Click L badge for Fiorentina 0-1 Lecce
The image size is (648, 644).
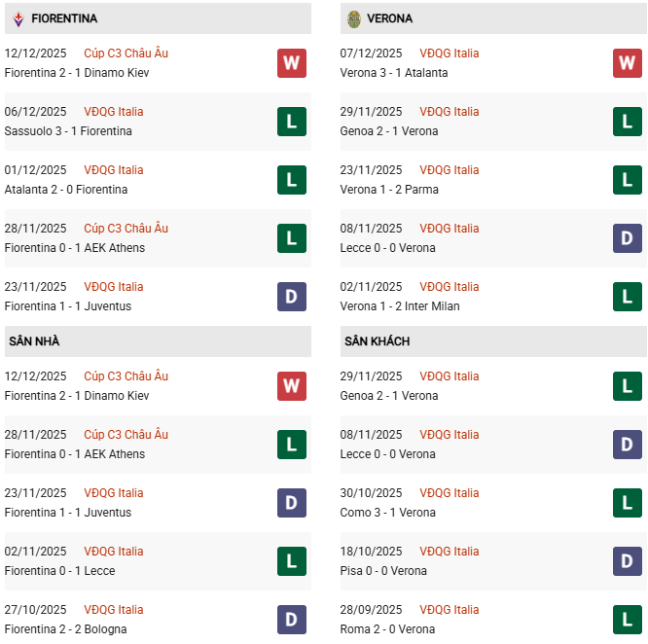(292, 561)
